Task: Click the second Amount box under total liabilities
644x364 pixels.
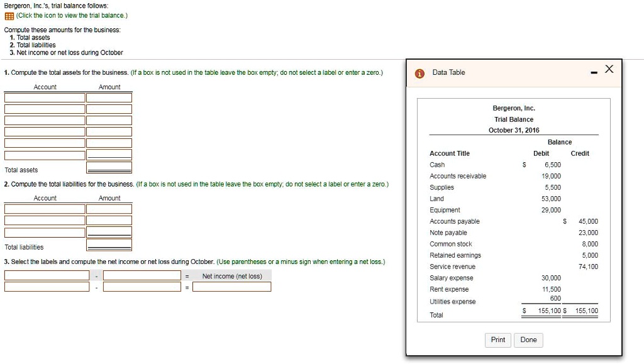Action: point(108,219)
